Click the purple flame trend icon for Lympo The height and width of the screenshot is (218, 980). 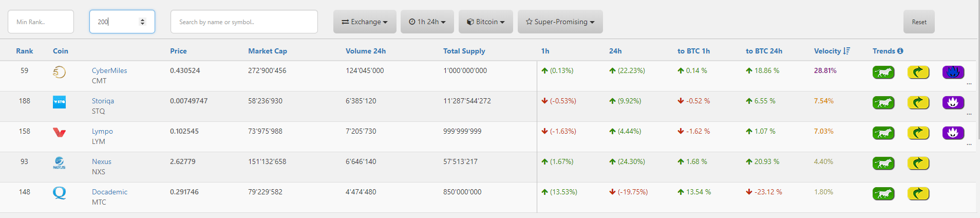tap(953, 133)
